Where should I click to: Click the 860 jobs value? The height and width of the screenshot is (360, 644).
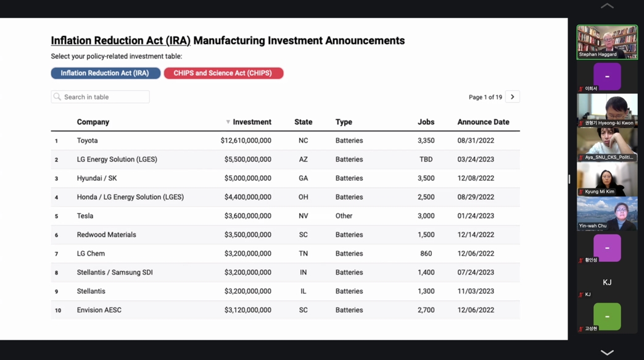[426, 254]
